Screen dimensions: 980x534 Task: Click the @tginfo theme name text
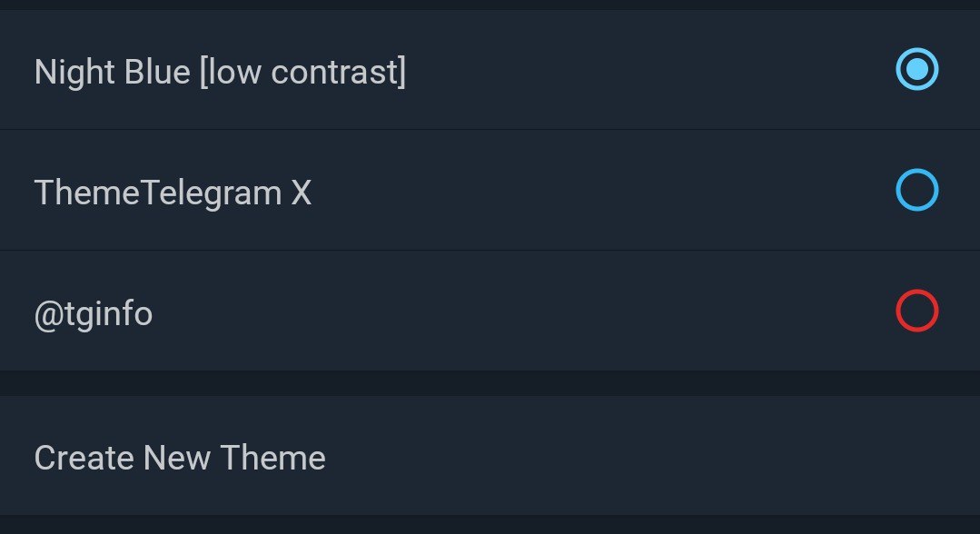[x=94, y=314]
